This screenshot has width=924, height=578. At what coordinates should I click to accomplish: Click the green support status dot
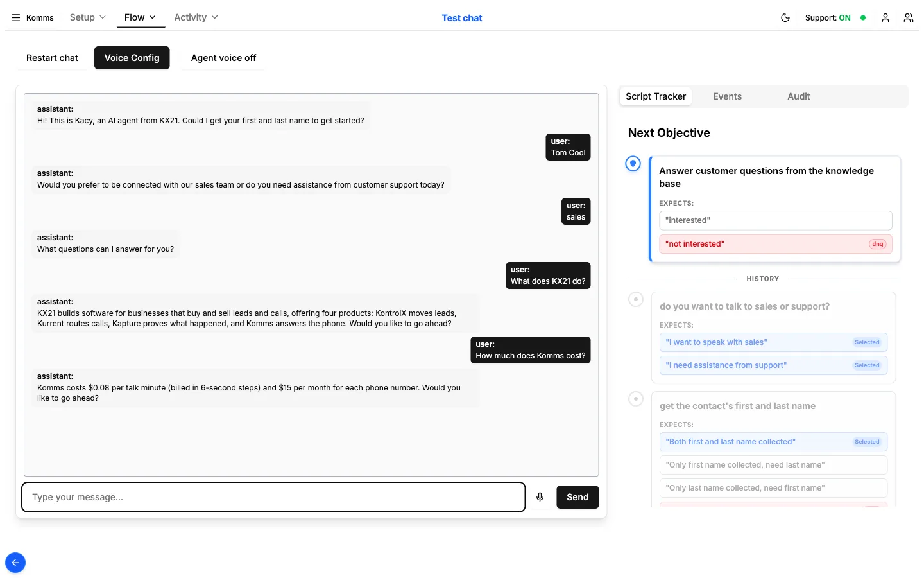[x=863, y=18]
